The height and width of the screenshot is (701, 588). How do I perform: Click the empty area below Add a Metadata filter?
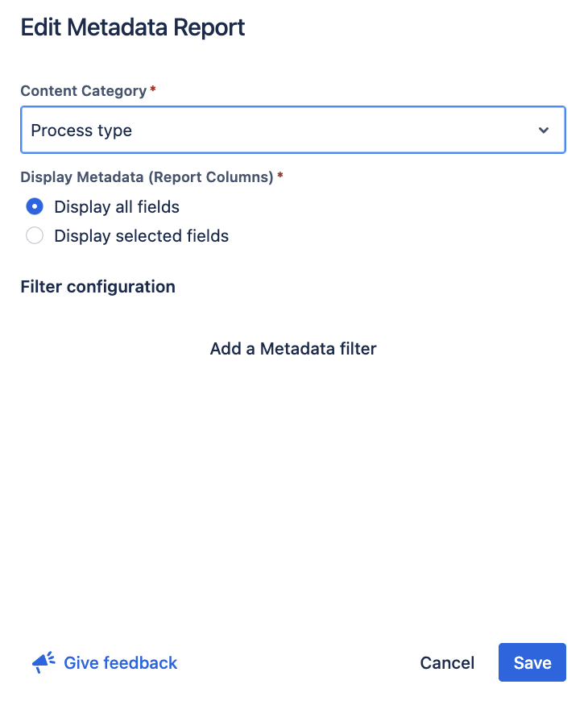(293, 483)
